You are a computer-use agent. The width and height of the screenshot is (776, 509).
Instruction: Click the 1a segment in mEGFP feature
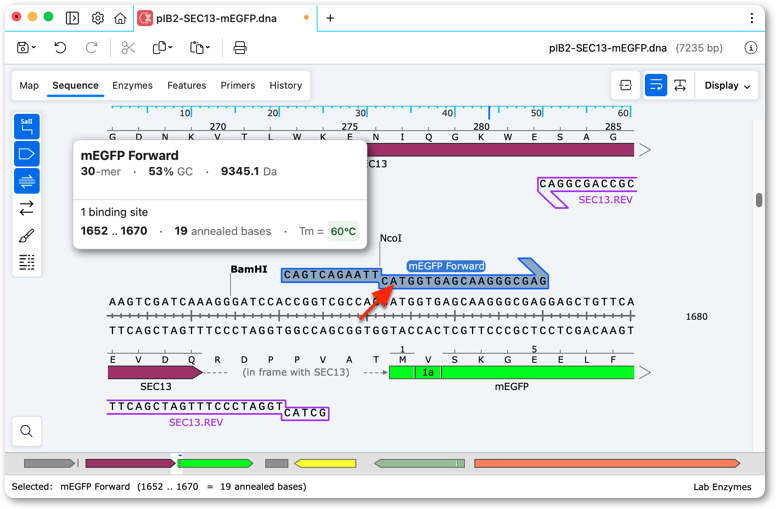(428, 372)
